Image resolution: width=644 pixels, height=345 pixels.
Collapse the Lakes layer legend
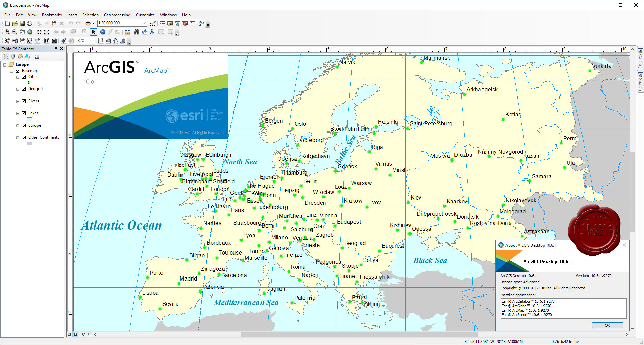18,113
